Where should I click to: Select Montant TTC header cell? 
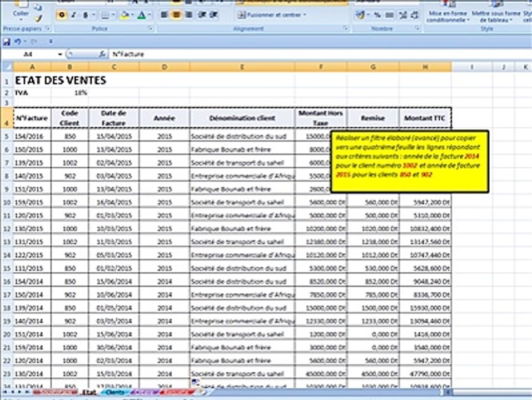click(x=425, y=118)
